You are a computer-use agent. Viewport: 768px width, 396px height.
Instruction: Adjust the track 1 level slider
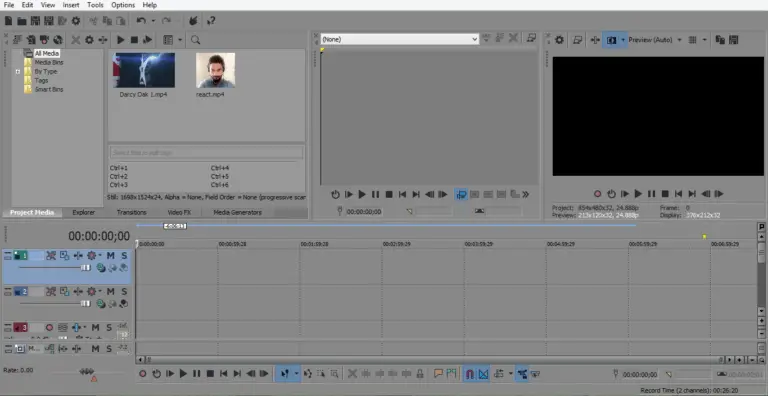(x=86, y=268)
